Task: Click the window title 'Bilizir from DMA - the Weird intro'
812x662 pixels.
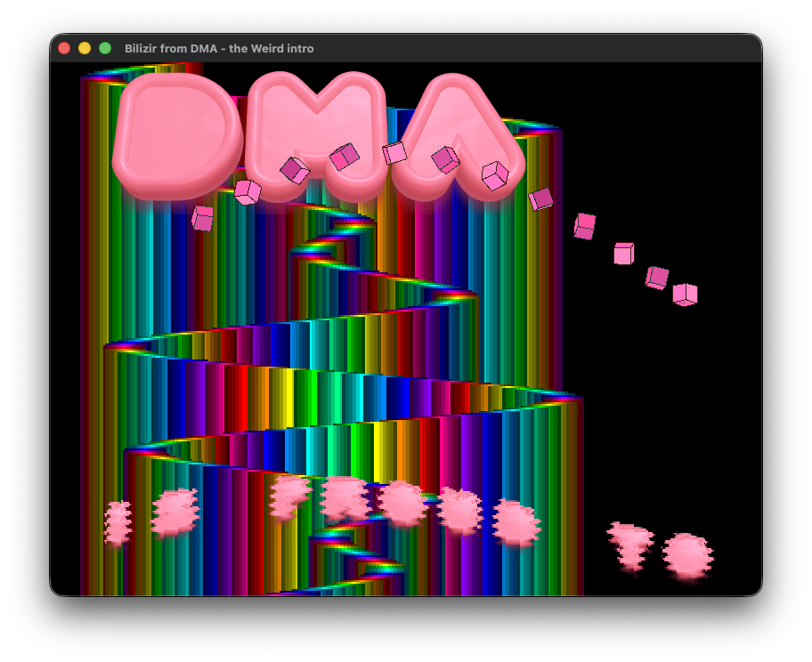Action: (x=219, y=49)
